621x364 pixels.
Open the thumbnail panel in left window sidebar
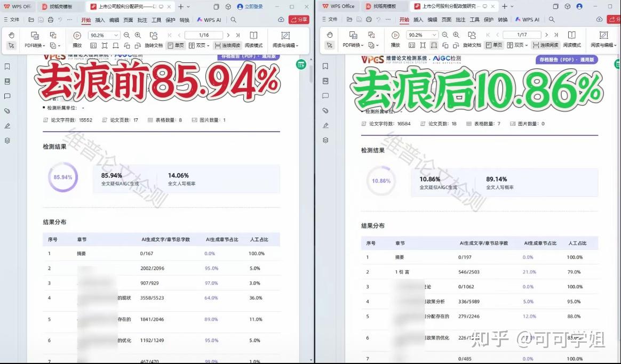tap(7, 82)
